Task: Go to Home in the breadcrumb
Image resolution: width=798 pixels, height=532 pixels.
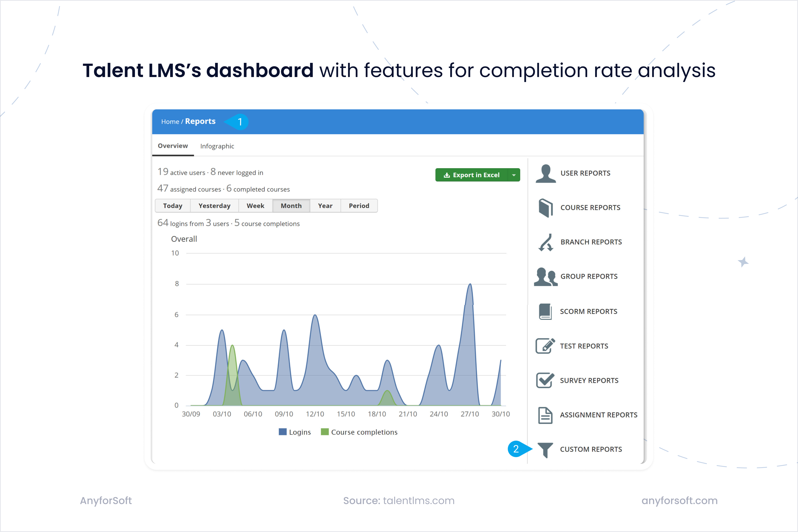Action: pos(170,122)
